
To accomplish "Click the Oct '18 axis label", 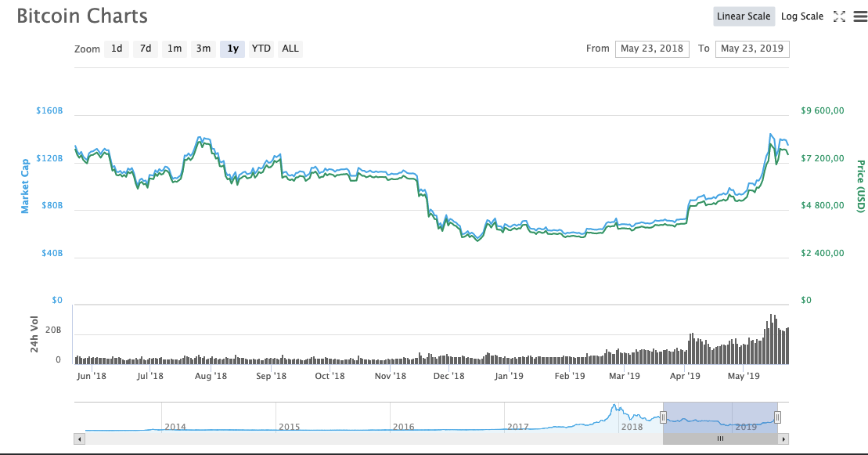I will pos(330,377).
